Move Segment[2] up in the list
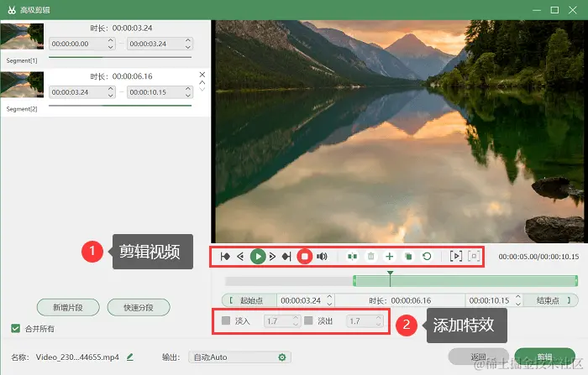The width and height of the screenshot is (588, 375). (202, 82)
